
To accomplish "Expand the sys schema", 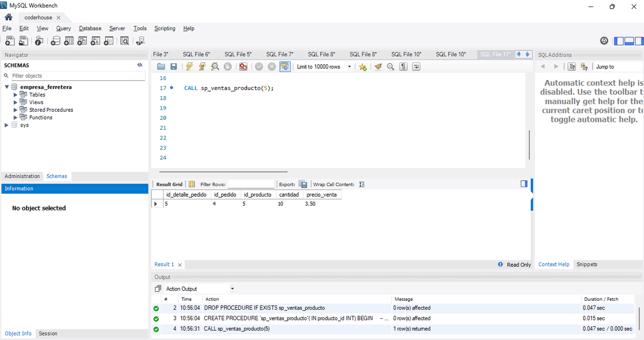I will tap(7, 125).
